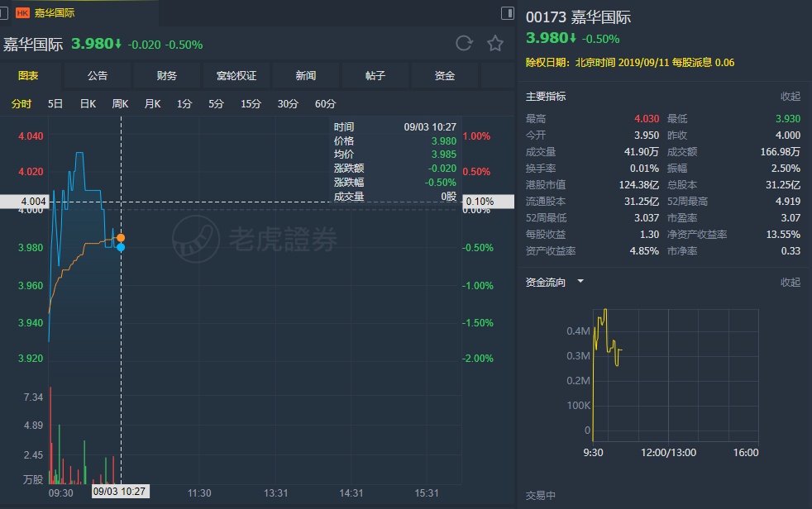
Task: Open the 财务 tab
Action: tap(167, 76)
